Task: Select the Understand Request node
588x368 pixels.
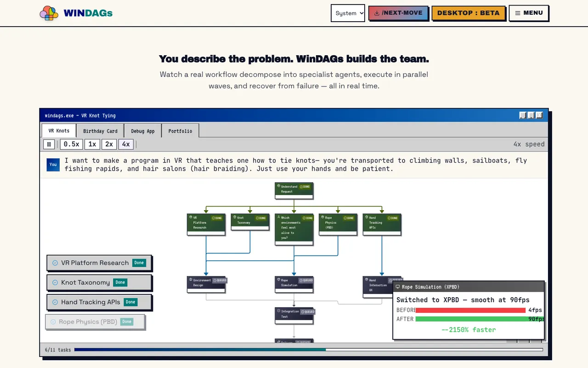Action: pos(294,190)
